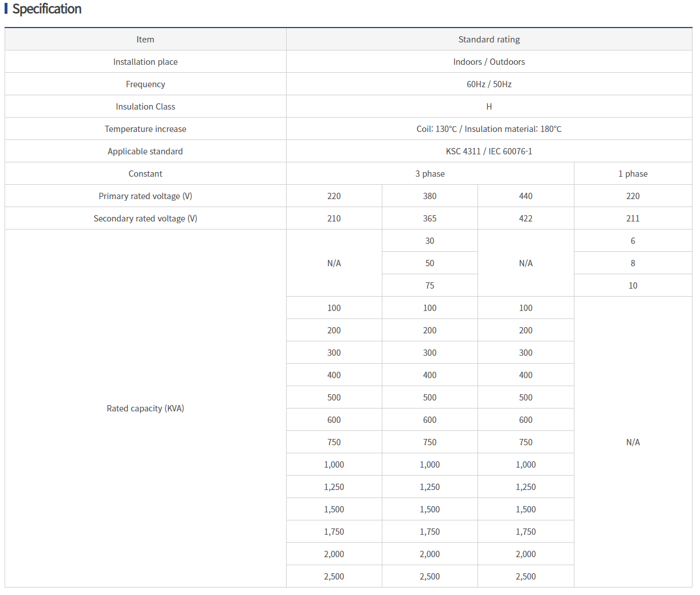Image resolution: width=700 pixels, height=595 pixels.
Task: Click the 1 phase header cell
Action: [x=632, y=174]
